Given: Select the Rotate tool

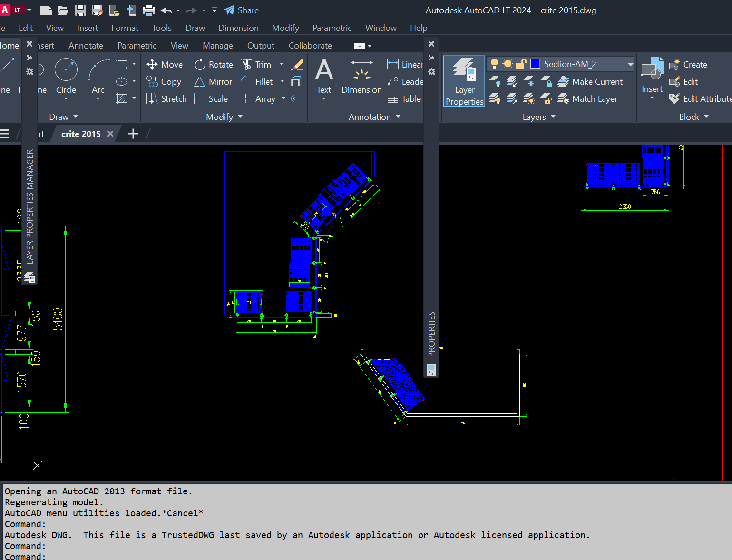Looking at the screenshot, I should click(213, 64).
